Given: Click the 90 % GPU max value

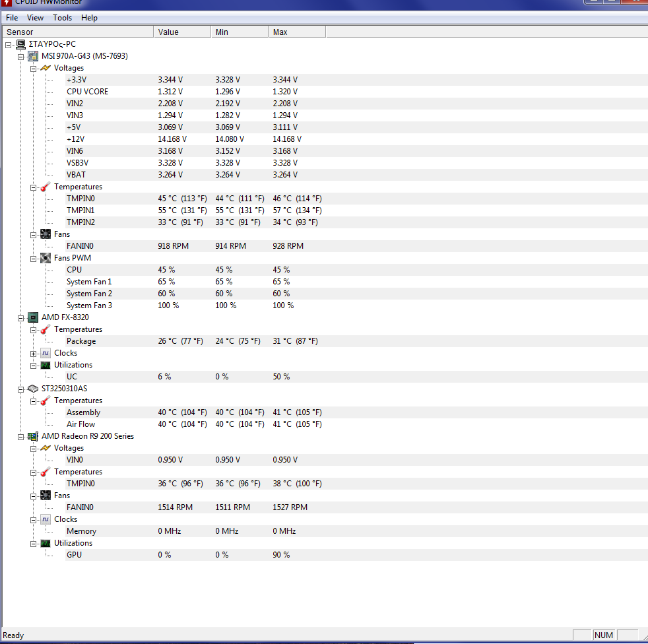Looking at the screenshot, I should pos(281,555).
